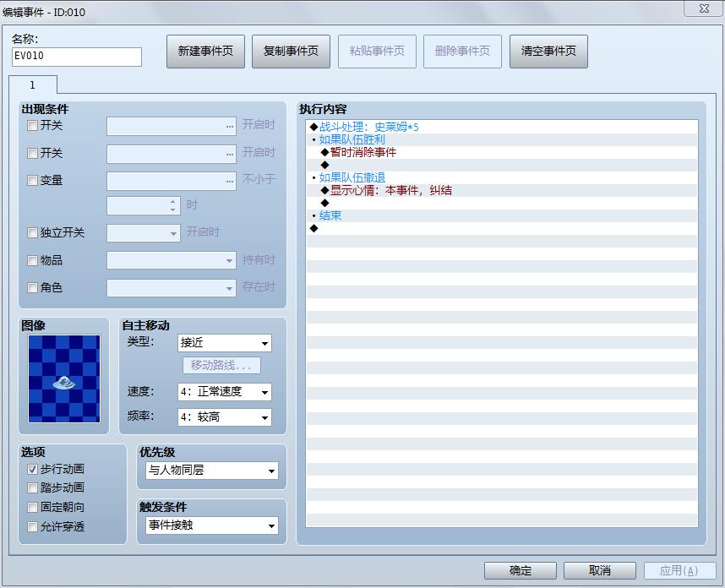Image resolution: width=725 pixels, height=588 pixels.
Task: Open the 速度 speed dropdown
Action: (224, 392)
